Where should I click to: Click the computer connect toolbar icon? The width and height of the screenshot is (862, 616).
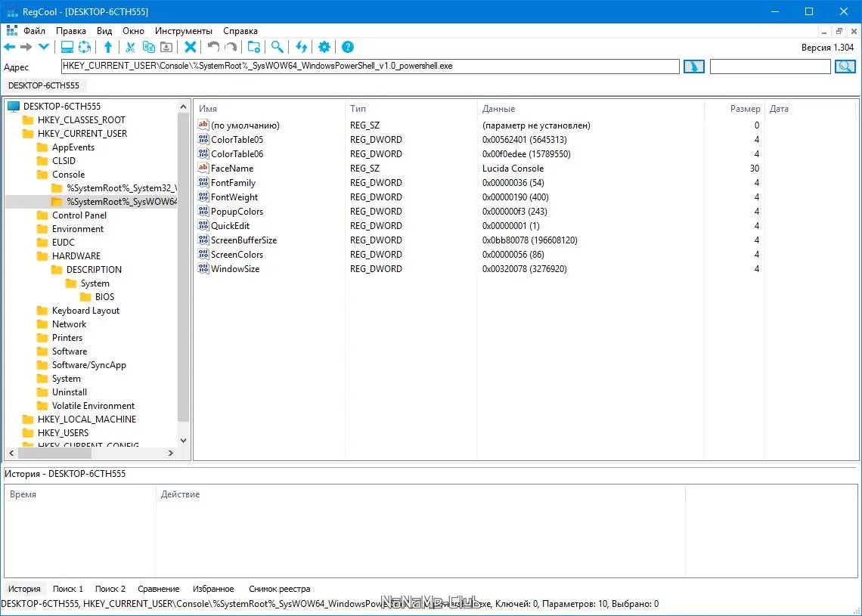click(67, 48)
